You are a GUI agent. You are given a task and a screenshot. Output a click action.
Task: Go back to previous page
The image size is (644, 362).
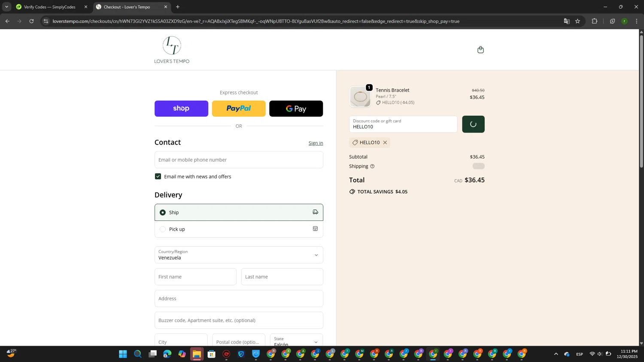[7, 21]
